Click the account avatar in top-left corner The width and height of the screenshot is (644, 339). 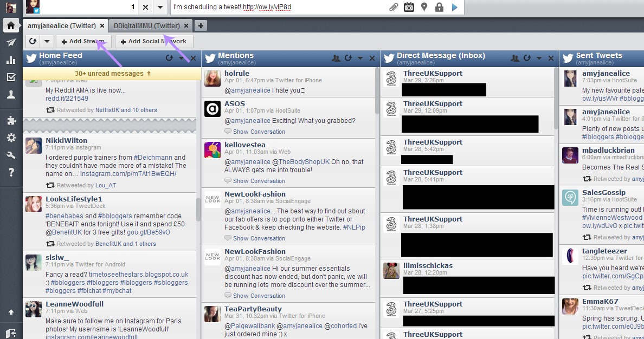pyautogui.click(x=11, y=6)
